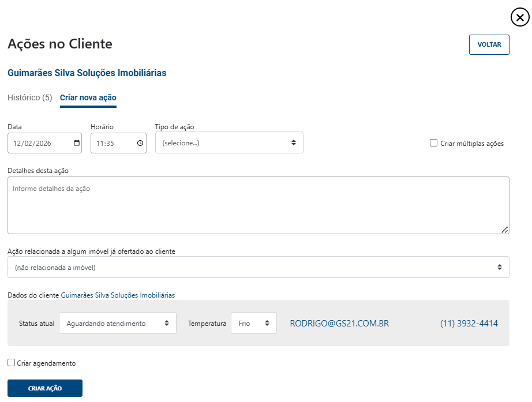The height and width of the screenshot is (402, 532).
Task: Click the Tipo de ação dropdown arrows
Action: [x=293, y=142]
